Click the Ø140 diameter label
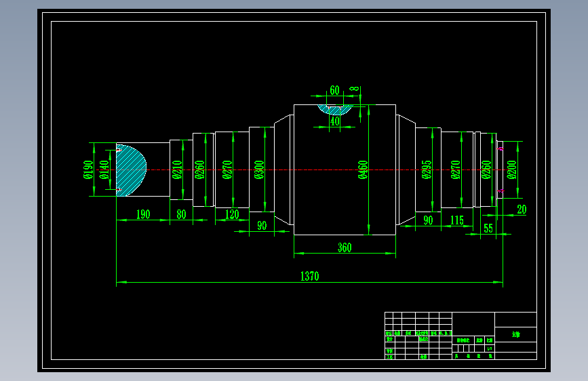The height and width of the screenshot is (381, 588). 104,169
